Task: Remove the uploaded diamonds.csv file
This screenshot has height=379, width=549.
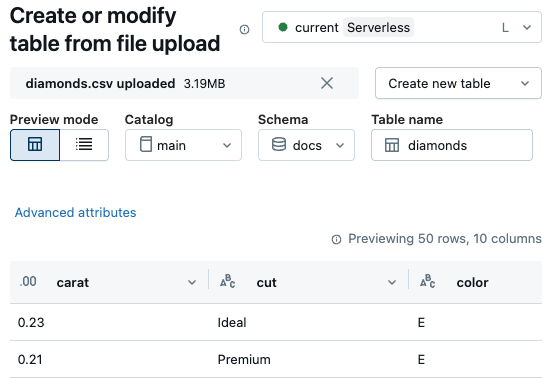Action: tap(327, 83)
